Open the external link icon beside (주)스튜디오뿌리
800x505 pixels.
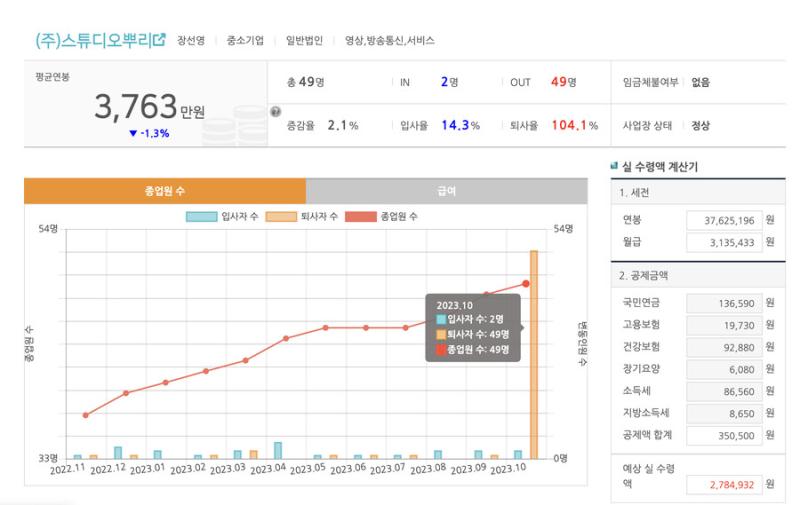coord(160,39)
